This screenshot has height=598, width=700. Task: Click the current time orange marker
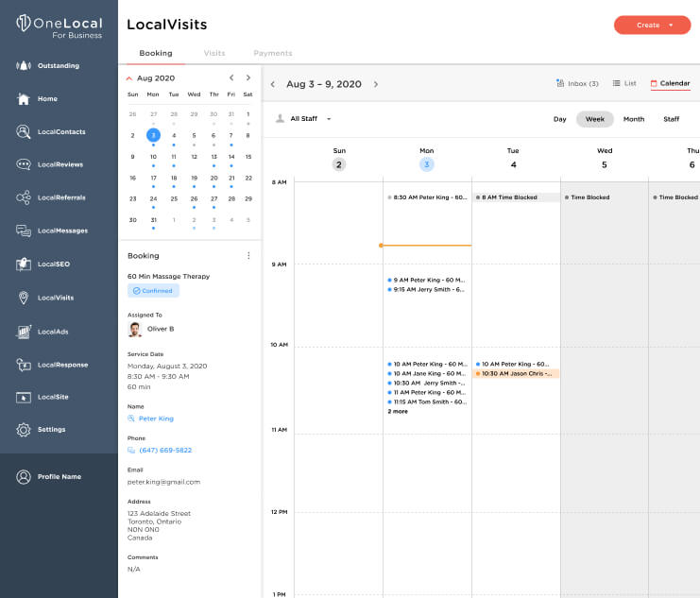pyautogui.click(x=381, y=246)
